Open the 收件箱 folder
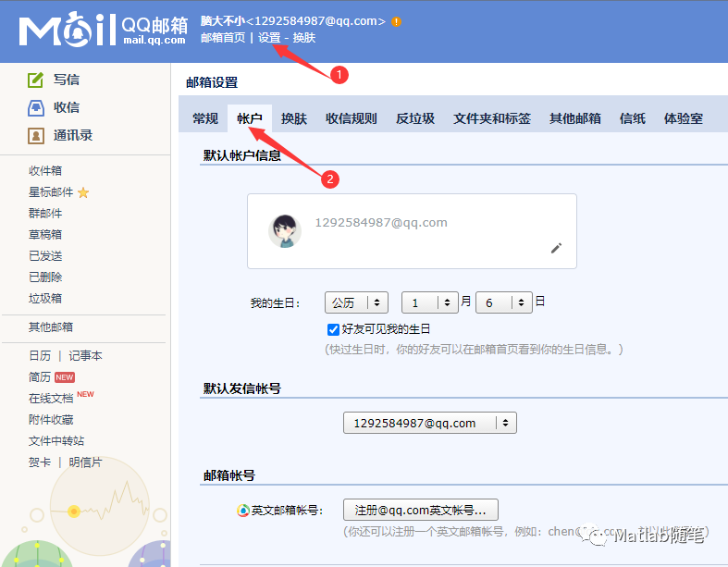728x567 pixels. 45,171
